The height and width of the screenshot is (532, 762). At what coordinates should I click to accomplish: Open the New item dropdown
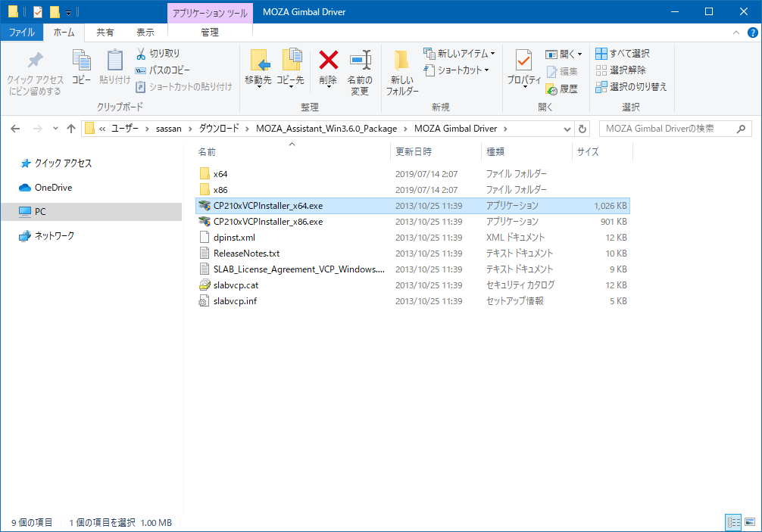point(458,54)
